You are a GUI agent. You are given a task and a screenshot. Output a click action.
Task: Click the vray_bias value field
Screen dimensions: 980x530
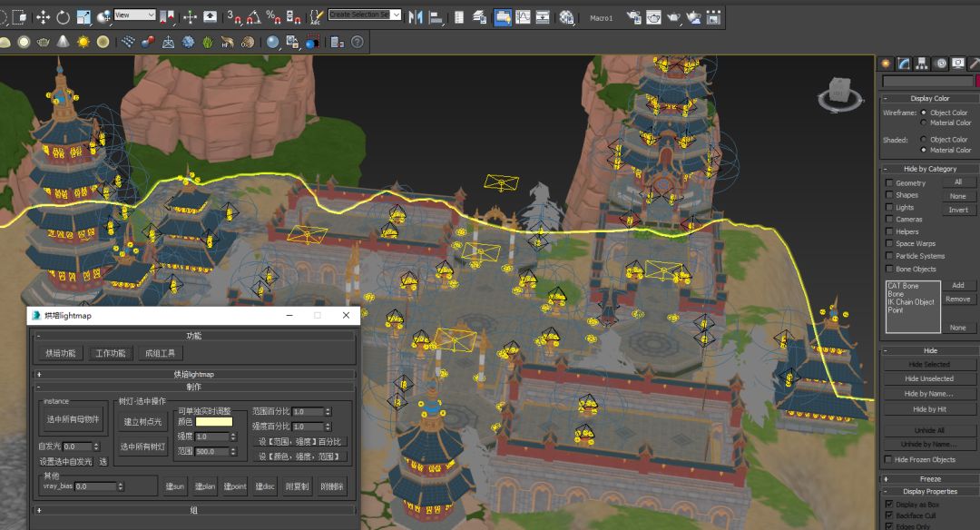coord(96,487)
